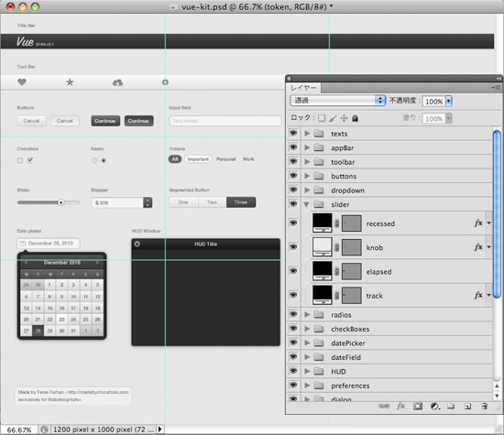Click the 66.67% zoom field
Screen dimensions: 504x435
click(19, 430)
